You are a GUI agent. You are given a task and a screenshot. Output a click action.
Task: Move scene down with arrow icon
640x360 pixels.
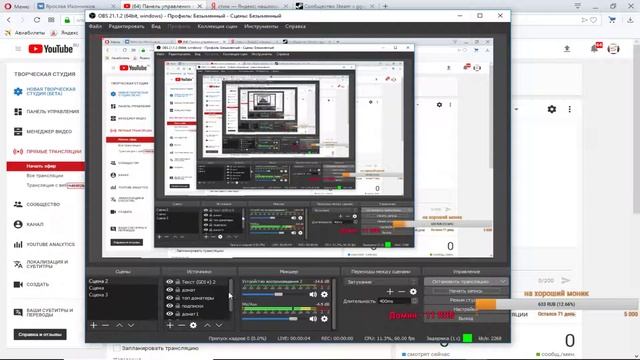tap(131, 325)
